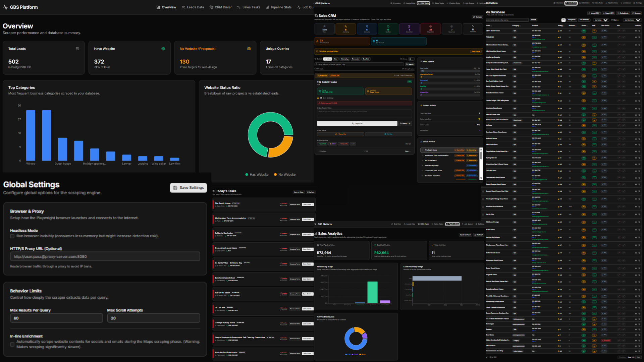Open Pipeline Stats tab in Overview panel nav
This screenshot has width=644, height=362.
coord(279,7)
